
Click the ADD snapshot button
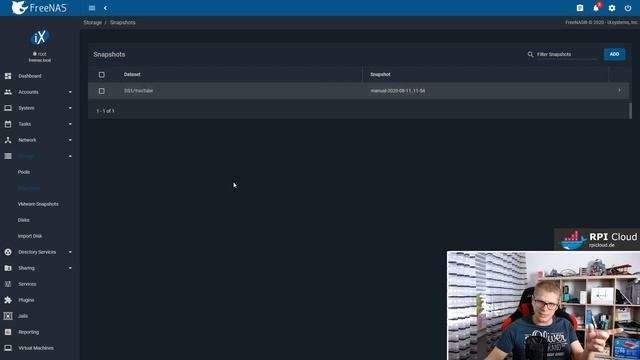614,54
